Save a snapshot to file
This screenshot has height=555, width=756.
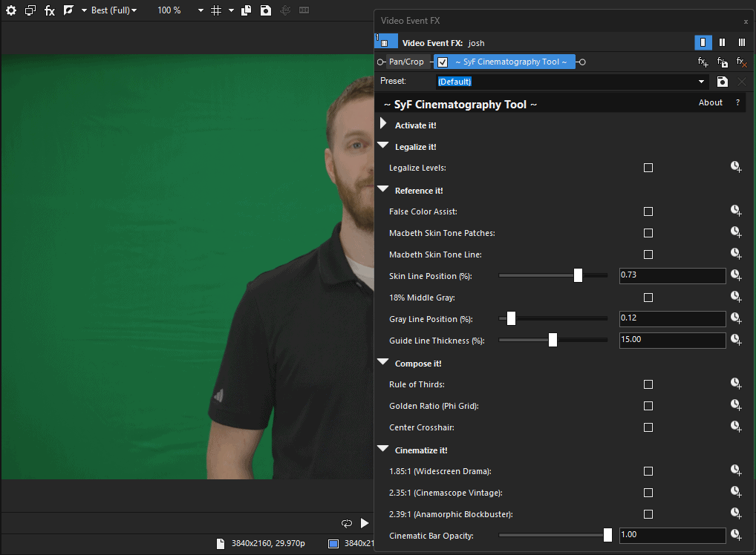pyautogui.click(x=265, y=10)
